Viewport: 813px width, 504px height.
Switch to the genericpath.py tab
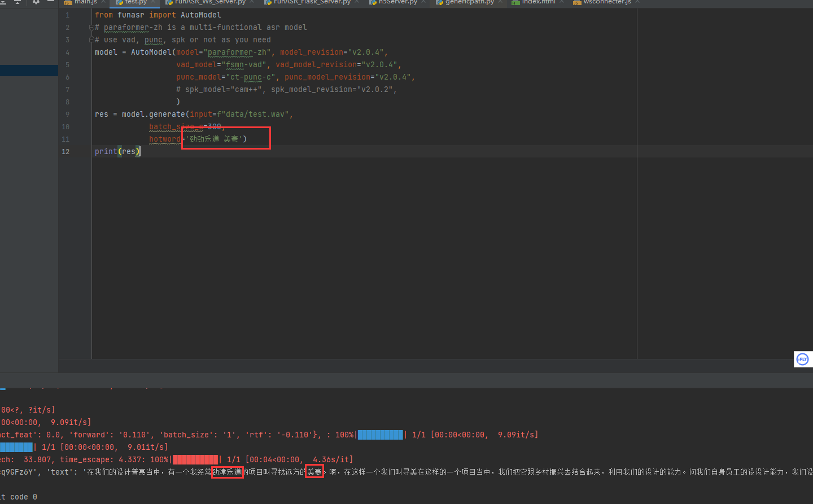(x=469, y=2)
